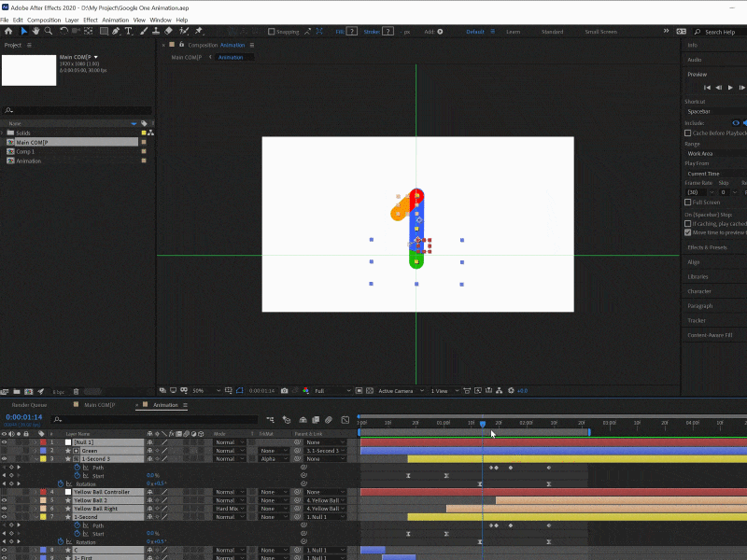The width and height of the screenshot is (747, 560).
Task: Click the Home tool icon
Action: click(x=10, y=31)
